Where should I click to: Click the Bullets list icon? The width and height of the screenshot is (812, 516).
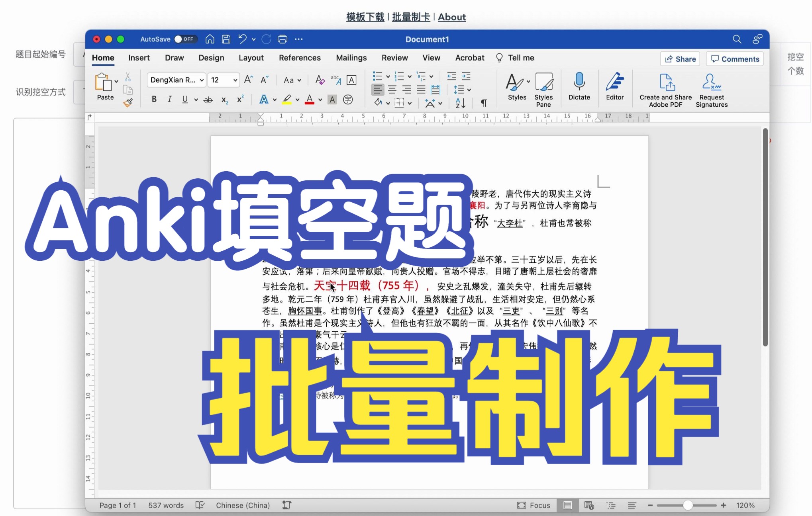click(x=377, y=76)
